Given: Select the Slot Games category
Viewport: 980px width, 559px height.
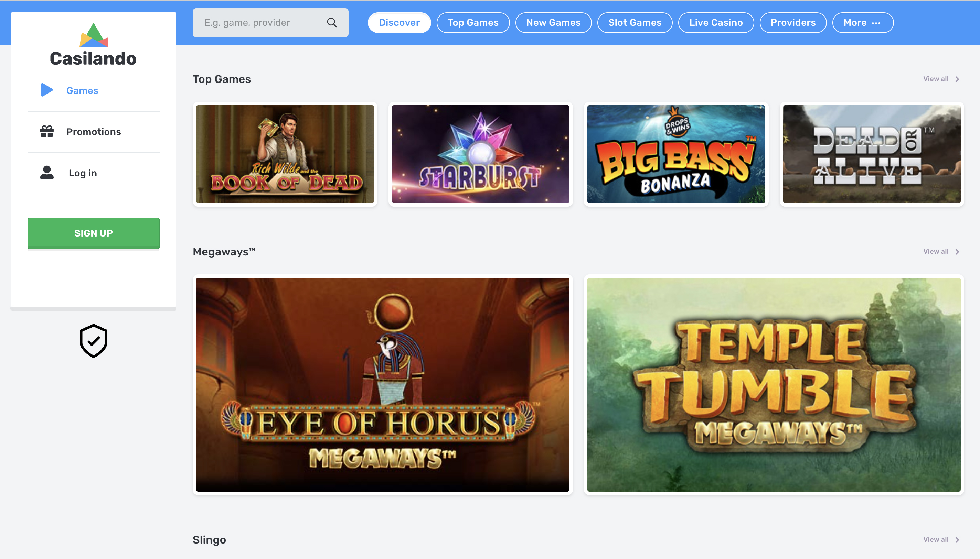Looking at the screenshot, I should pos(634,22).
